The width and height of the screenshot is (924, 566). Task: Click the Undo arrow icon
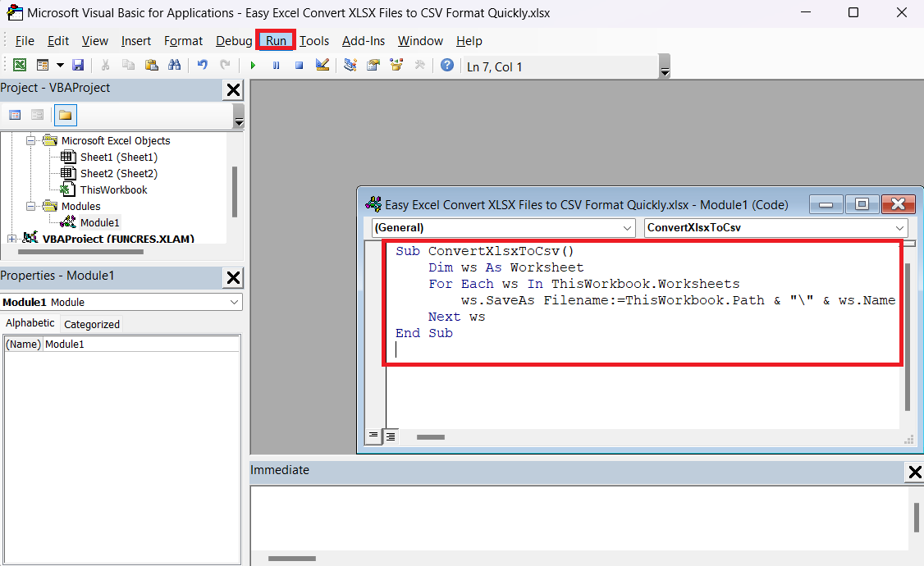click(203, 66)
